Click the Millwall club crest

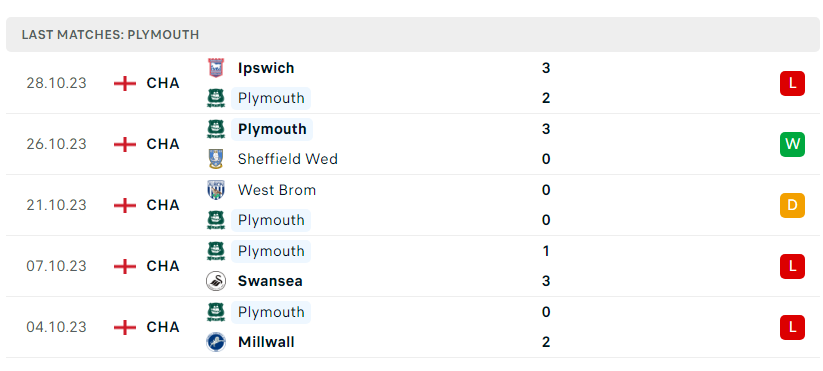coord(216,342)
